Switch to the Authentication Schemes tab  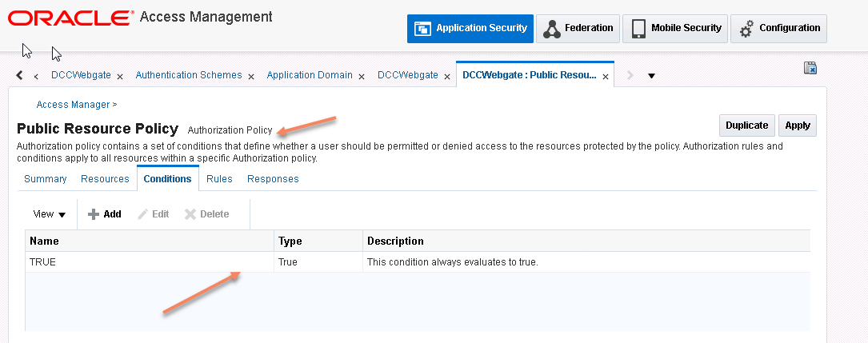(189, 74)
